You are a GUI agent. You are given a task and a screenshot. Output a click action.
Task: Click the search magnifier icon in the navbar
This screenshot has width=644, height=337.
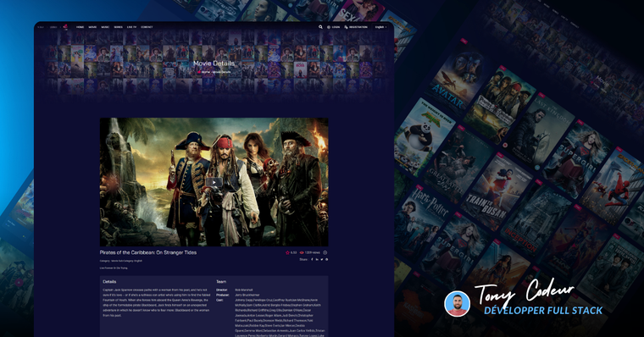[x=320, y=27]
